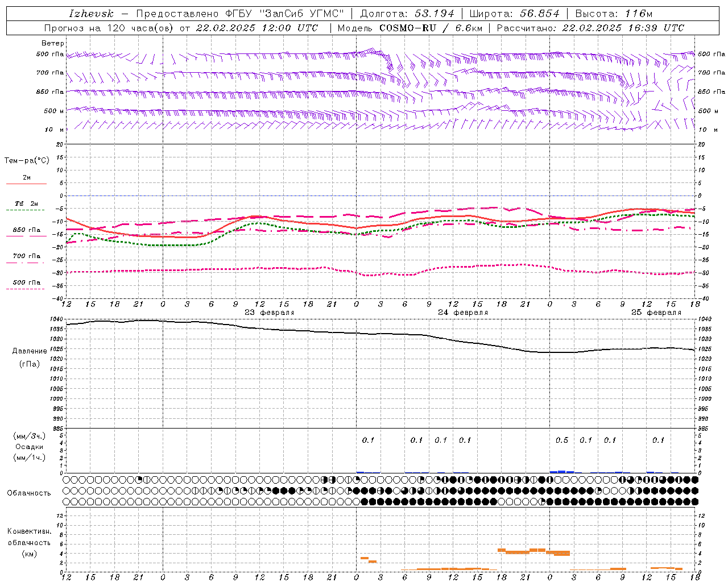Click the Izhevsk station name in header
728x582 pixels.
(x=91, y=14)
